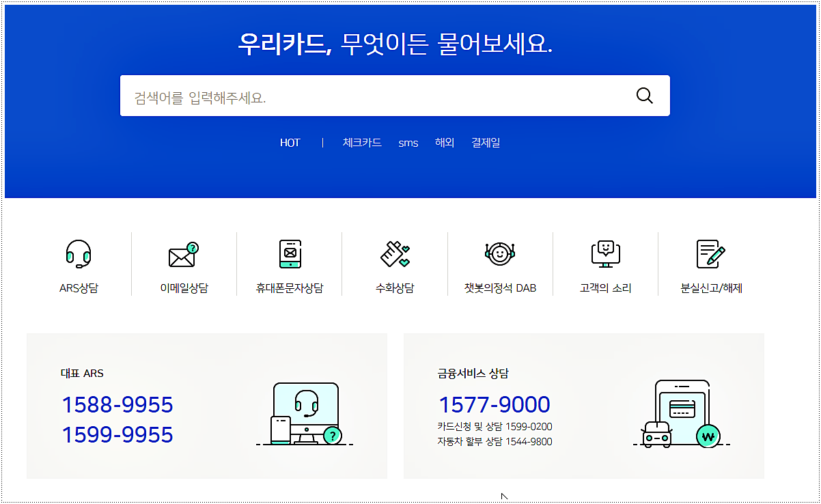The width and height of the screenshot is (821, 504).
Task: Select the 결제일 hot keyword
Action: (486, 143)
